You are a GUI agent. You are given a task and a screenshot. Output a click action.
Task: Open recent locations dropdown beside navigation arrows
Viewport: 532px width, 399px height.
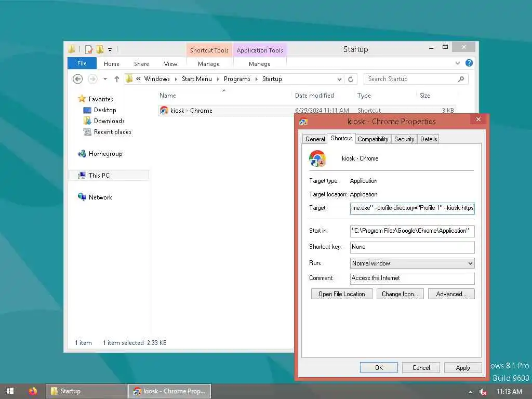coord(105,79)
